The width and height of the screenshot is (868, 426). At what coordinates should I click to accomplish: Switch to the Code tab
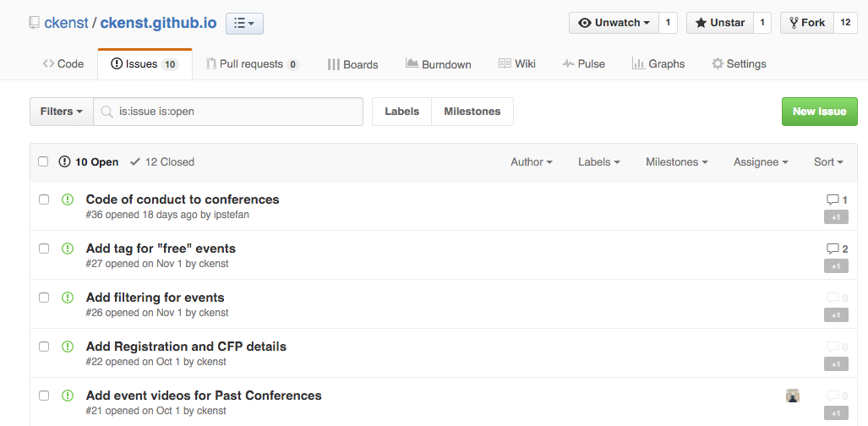tap(63, 64)
